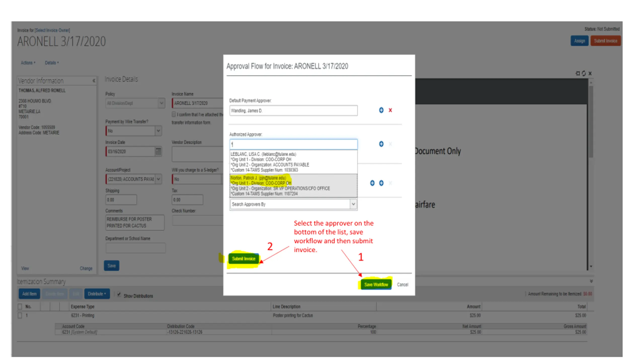This screenshot has height=362, width=644.
Task: Click the Line Description column header
Action: [x=287, y=306]
